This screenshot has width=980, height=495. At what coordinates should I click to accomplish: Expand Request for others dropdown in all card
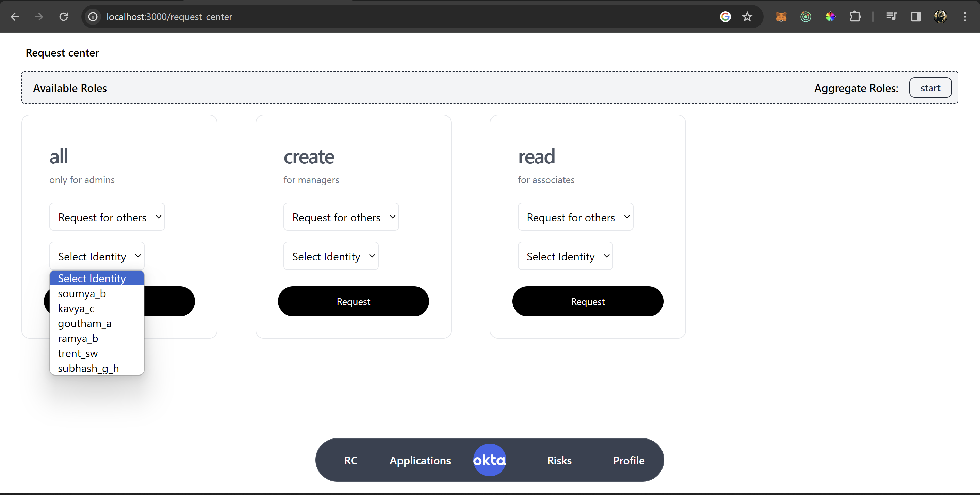[x=107, y=217]
